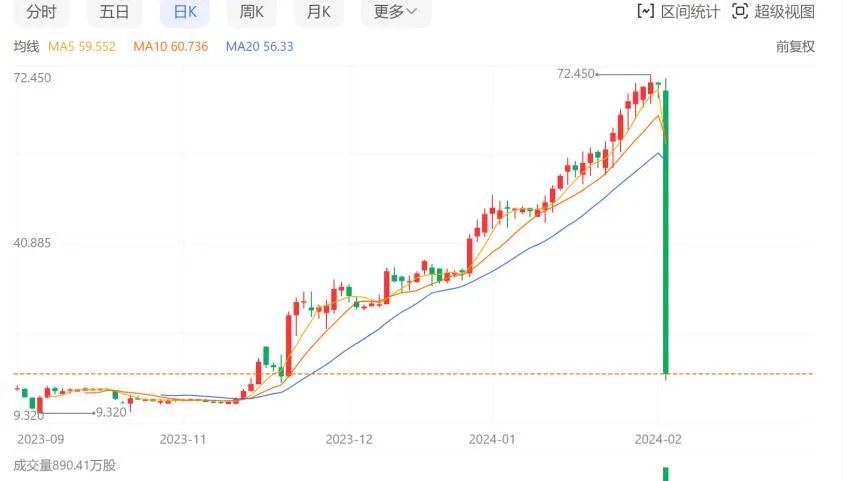Select the 五日 five-day chart tab
This screenshot has height=481, width=843.
click(114, 12)
